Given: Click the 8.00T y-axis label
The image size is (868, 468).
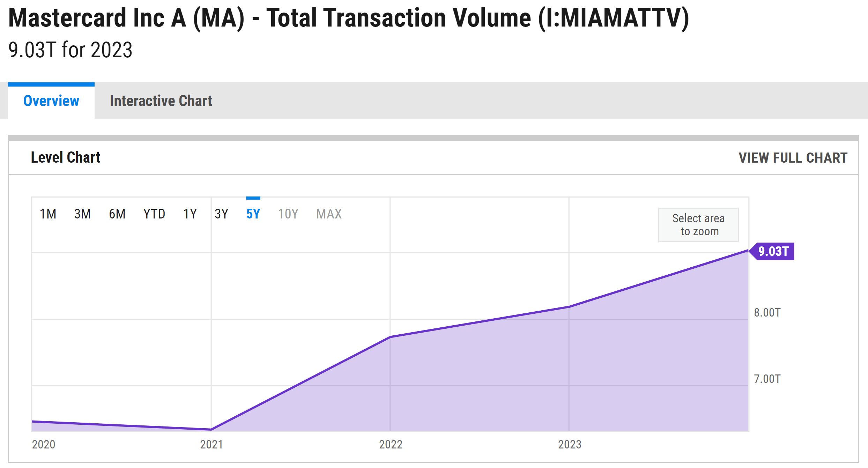Looking at the screenshot, I should coord(767,312).
